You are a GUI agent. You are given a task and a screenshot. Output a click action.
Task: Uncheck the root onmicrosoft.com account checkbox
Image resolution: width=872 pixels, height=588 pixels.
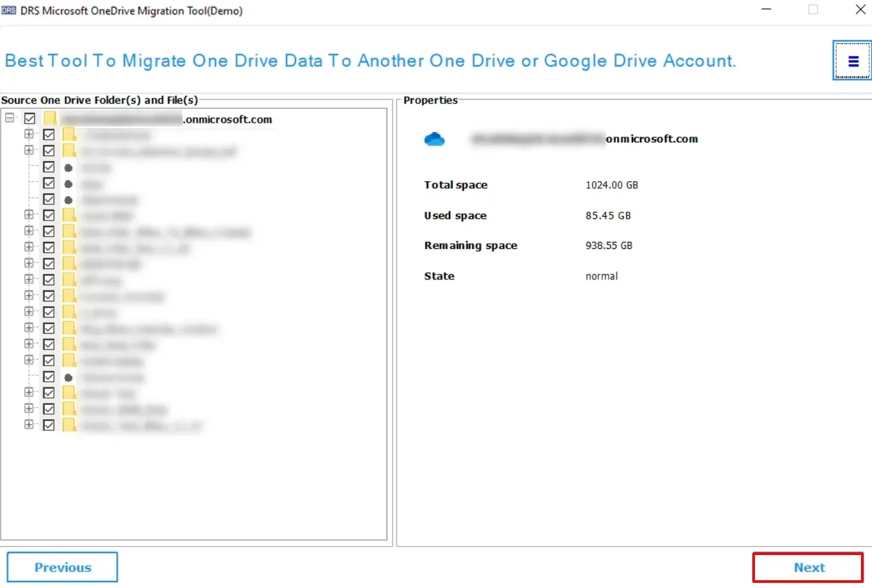[x=30, y=118]
